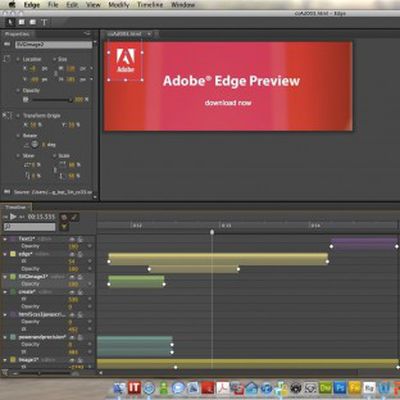Click the 'Adobe Edge Preview' heading on stage
400x400 pixels.
pos(231,81)
